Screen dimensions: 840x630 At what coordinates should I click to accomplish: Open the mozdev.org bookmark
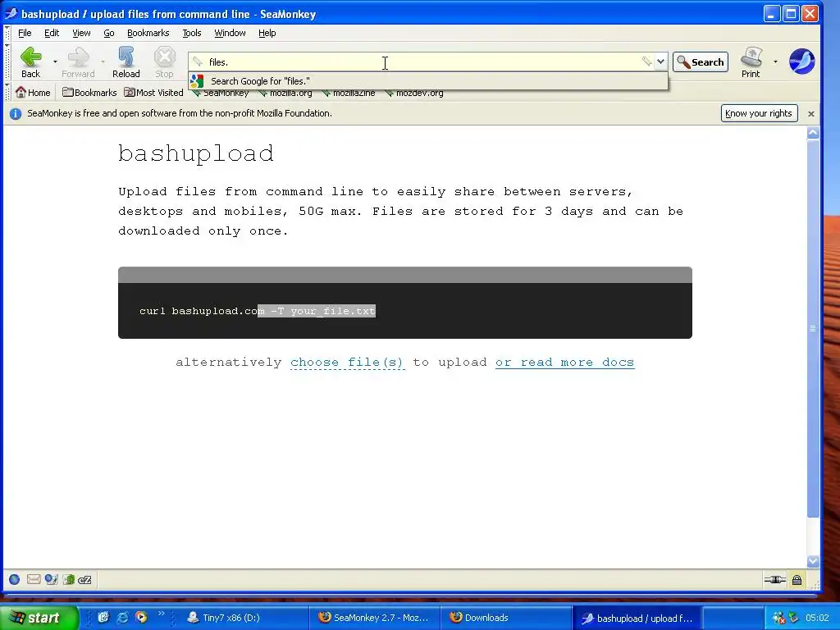(414, 94)
